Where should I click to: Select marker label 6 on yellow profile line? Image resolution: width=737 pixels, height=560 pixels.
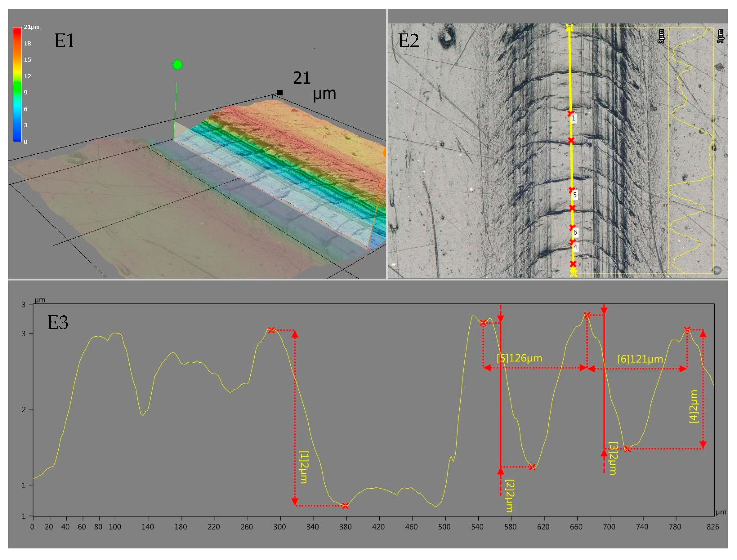(575, 232)
